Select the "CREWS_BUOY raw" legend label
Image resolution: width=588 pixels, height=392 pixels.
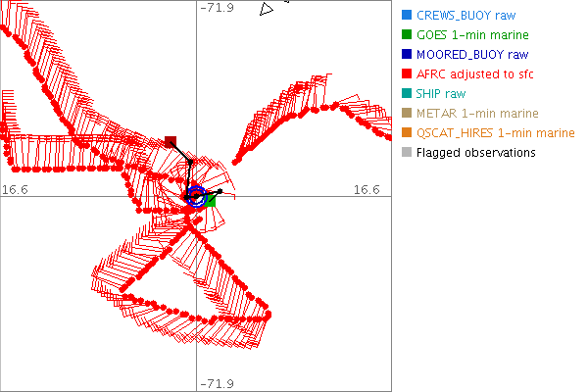(x=465, y=16)
